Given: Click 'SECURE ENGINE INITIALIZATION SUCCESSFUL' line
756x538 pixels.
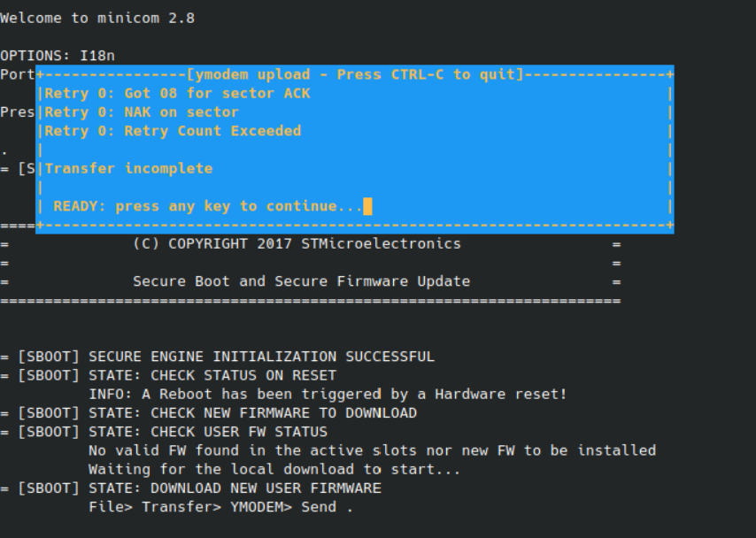Looking at the screenshot, I should 218,357.
